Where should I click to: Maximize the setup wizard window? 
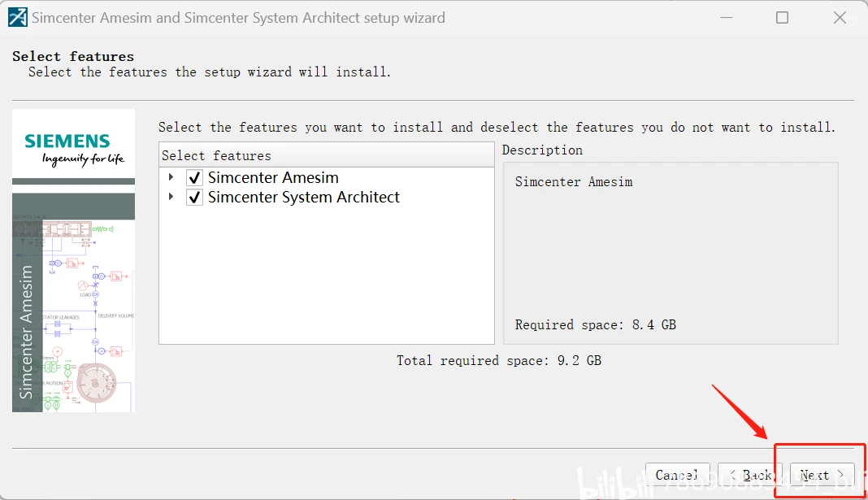782,17
